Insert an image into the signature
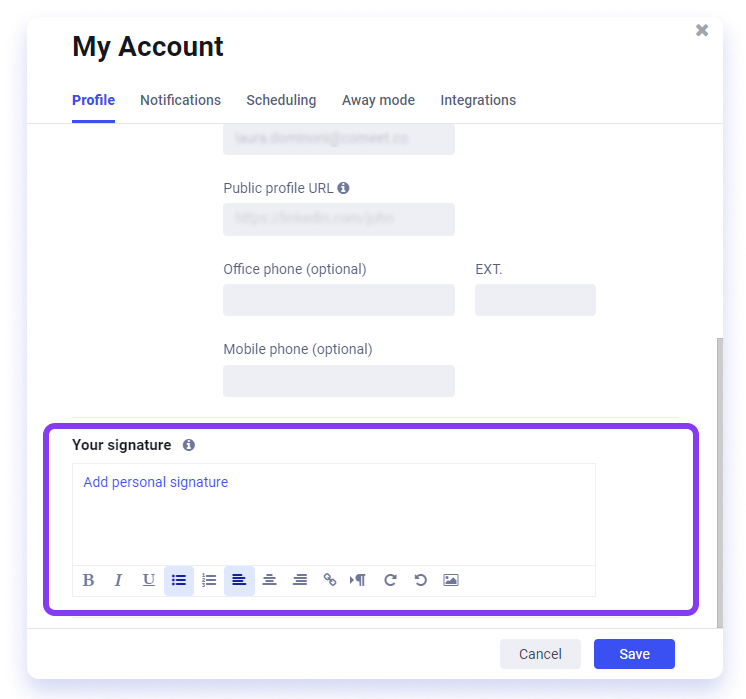This screenshot has width=746, height=699. pyautogui.click(x=451, y=580)
